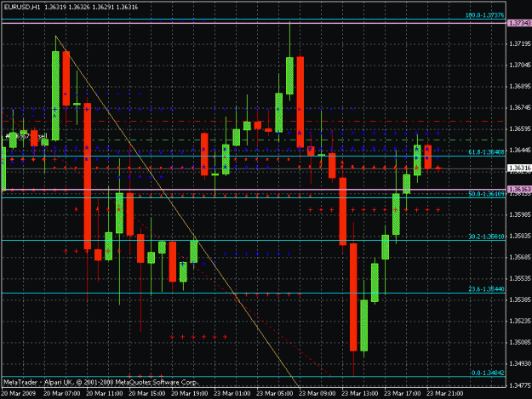Viewport: 532px width, 399px height.
Task: Click the 1.36445 price axis value
Action: tap(519, 151)
